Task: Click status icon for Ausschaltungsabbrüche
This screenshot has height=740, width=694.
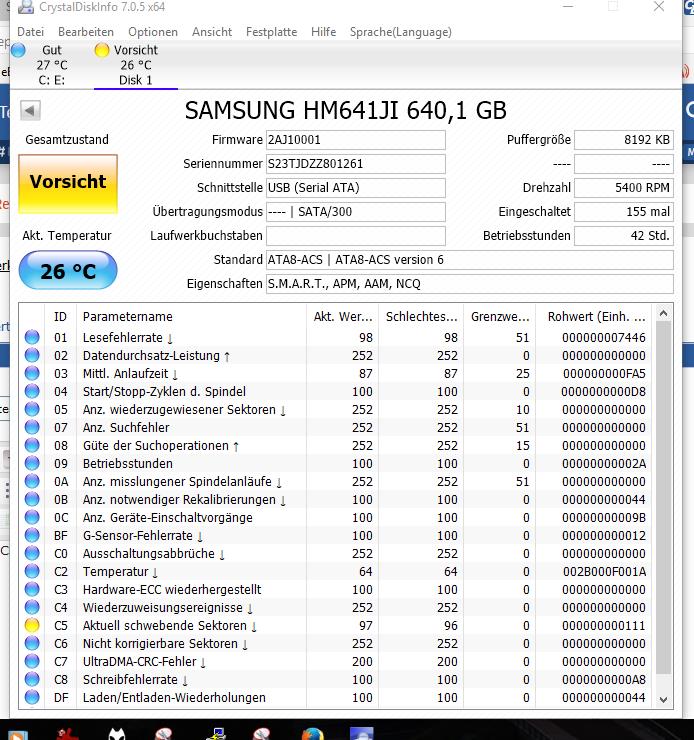Action: (x=32, y=553)
